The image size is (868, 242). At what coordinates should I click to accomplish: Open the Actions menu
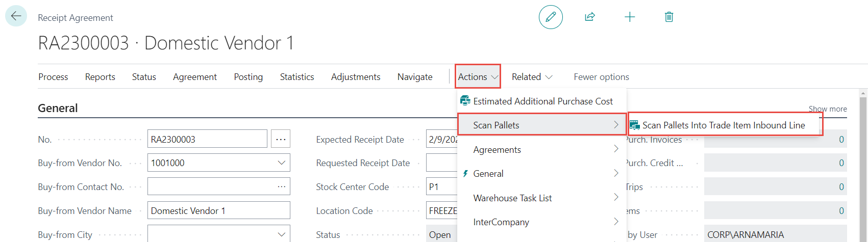tap(478, 77)
